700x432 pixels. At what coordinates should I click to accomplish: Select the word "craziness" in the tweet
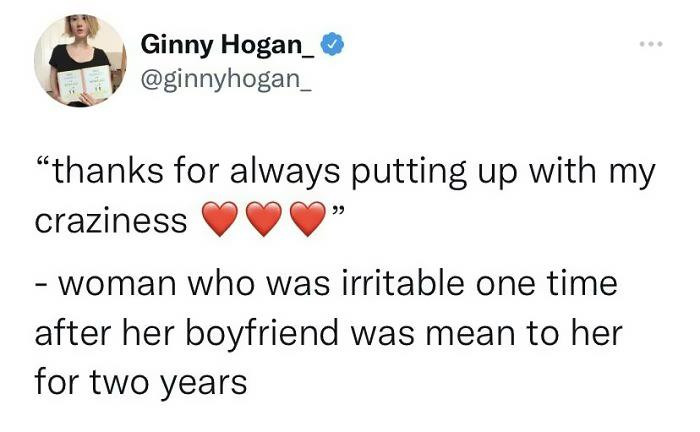coord(111,222)
